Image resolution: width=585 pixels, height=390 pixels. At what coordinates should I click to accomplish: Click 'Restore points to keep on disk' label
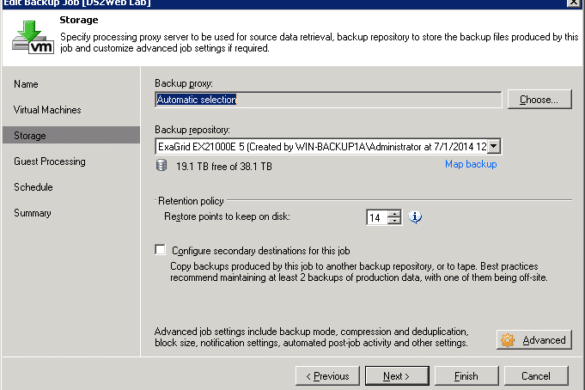pos(227,216)
